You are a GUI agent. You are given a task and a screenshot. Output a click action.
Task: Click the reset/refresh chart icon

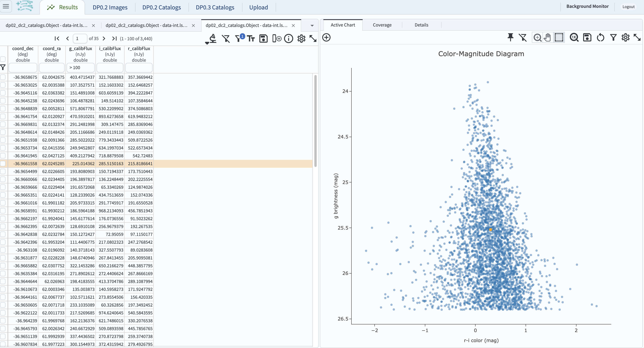click(600, 38)
